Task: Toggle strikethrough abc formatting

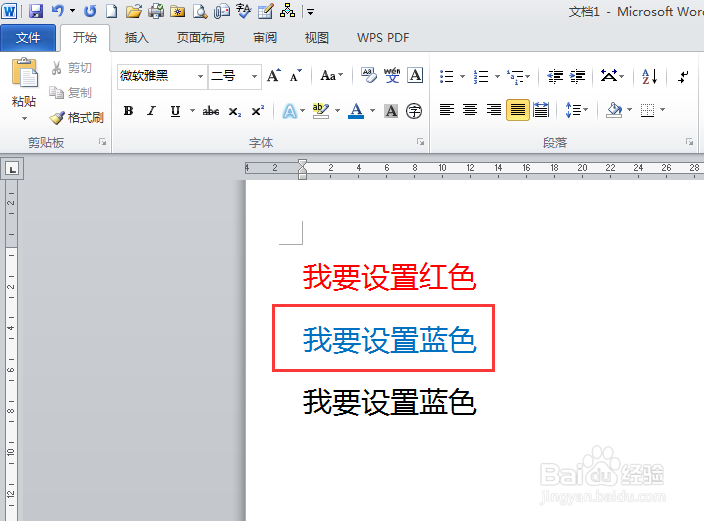Action: click(211, 111)
